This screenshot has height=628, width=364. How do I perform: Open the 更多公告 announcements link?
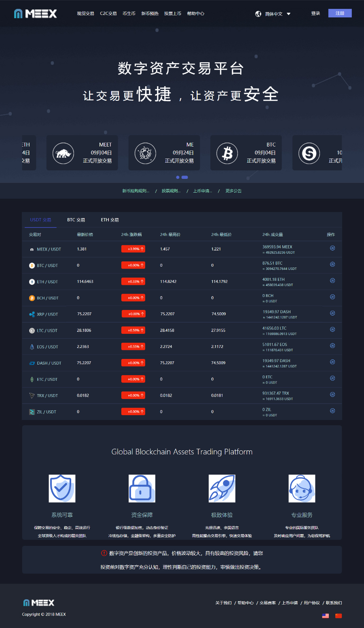pos(233,191)
